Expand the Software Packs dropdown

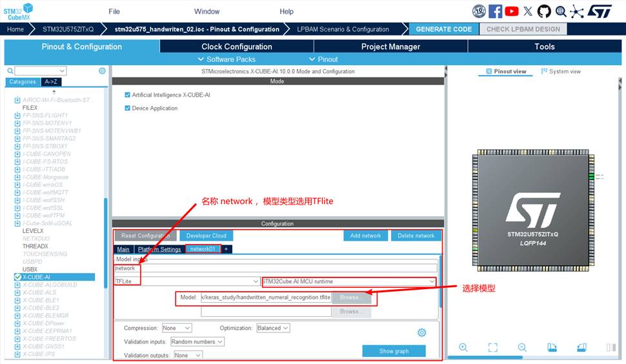point(227,59)
